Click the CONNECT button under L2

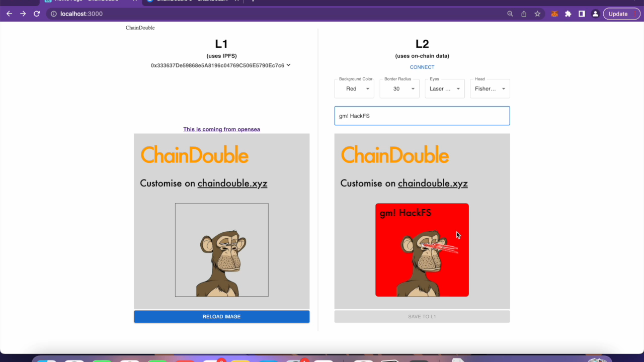pos(422,67)
